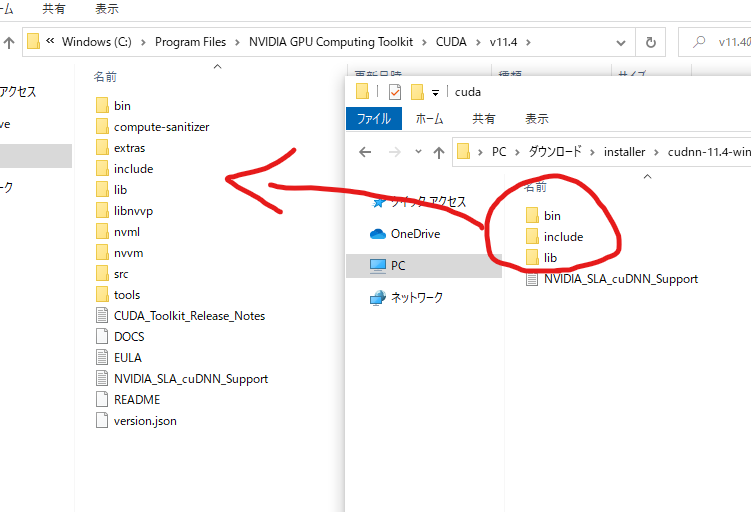
Task: Go up one level in cuda window
Action: (439, 152)
